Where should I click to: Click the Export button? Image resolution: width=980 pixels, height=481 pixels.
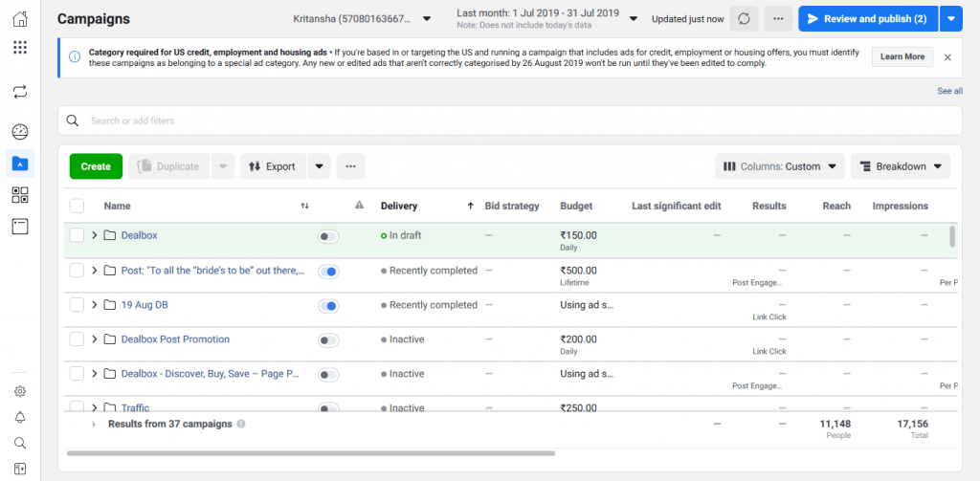[273, 166]
